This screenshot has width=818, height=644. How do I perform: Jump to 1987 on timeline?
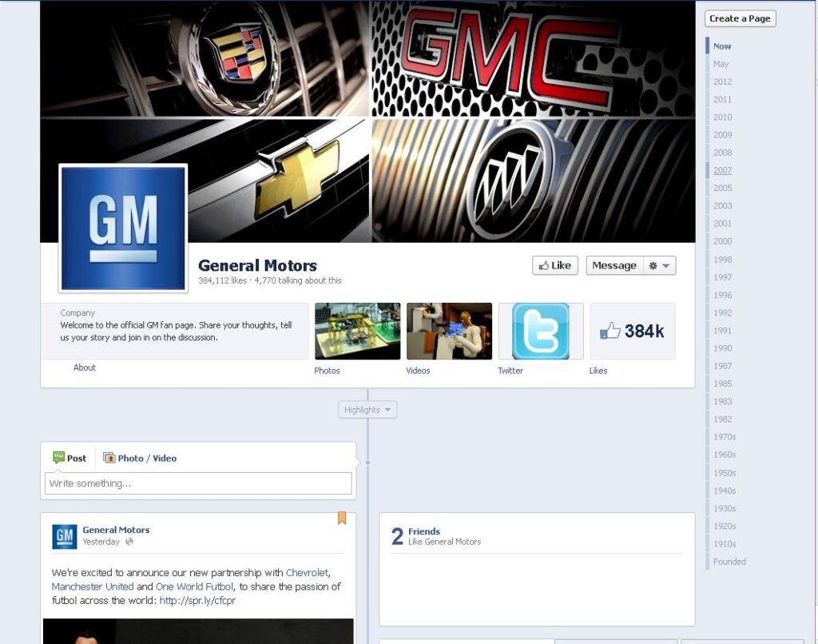pos(722,366)
